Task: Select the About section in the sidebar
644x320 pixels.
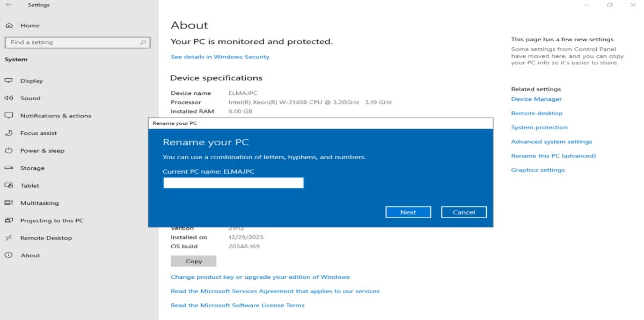Action: click(x=30, y=255)
